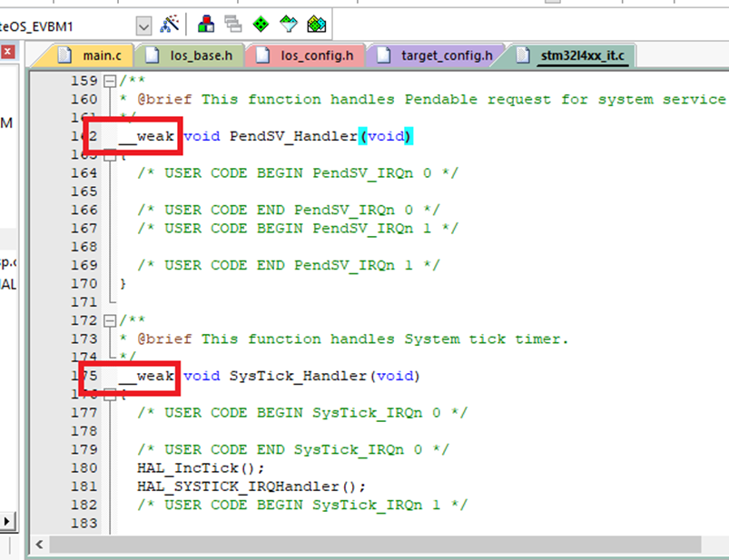Click closing brace on line 170
Screen dimensions: 729x560
pos(123,283)
